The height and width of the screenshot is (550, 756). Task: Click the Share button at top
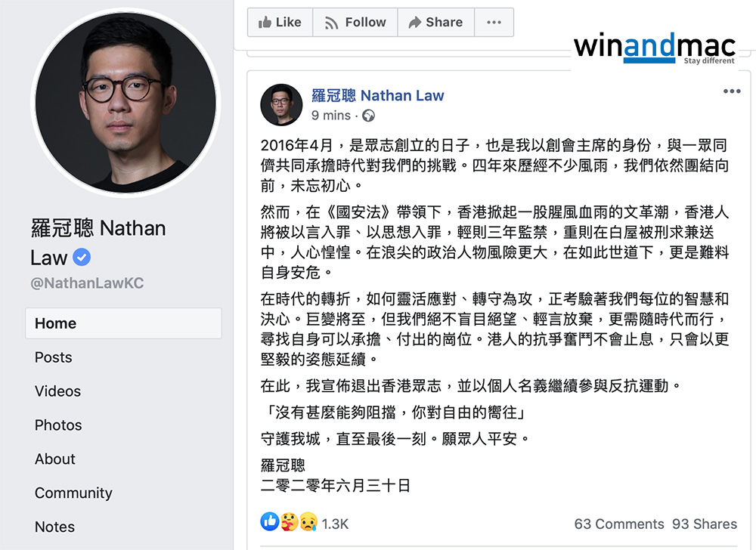435,23
